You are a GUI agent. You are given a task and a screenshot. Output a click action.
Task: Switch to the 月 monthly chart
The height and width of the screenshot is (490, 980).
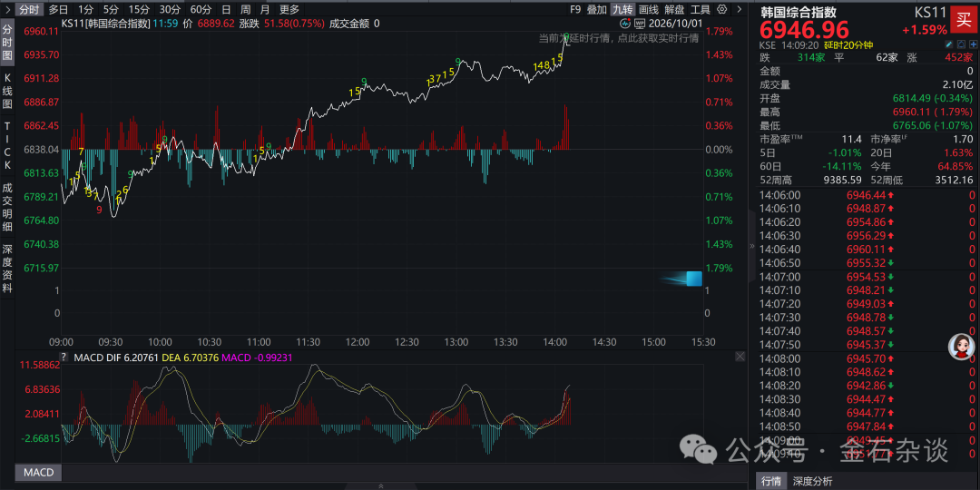click(265, 9)
